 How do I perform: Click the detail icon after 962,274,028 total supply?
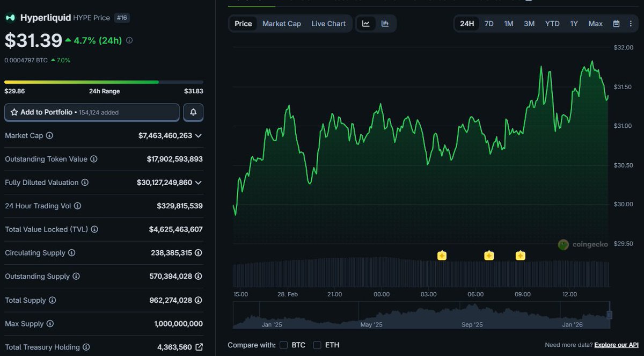[x=198, y=300]
